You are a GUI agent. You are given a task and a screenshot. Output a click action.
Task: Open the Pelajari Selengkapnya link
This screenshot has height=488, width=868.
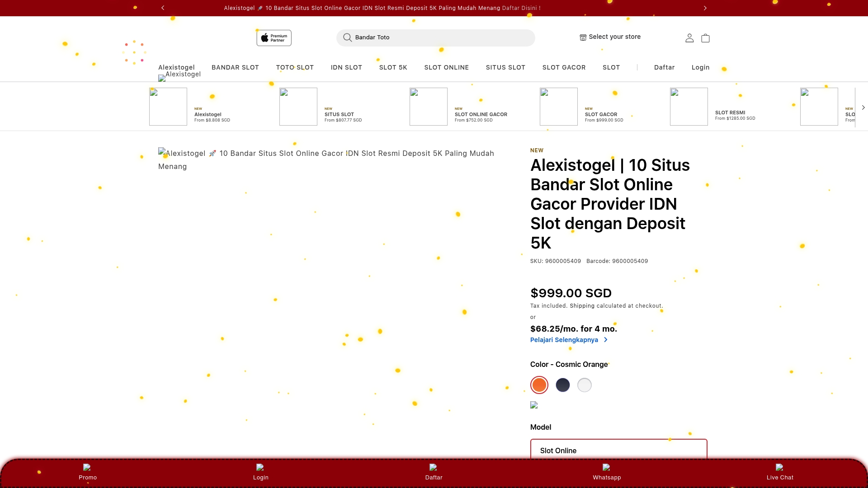pyautogui.click(x=564, y=340)
